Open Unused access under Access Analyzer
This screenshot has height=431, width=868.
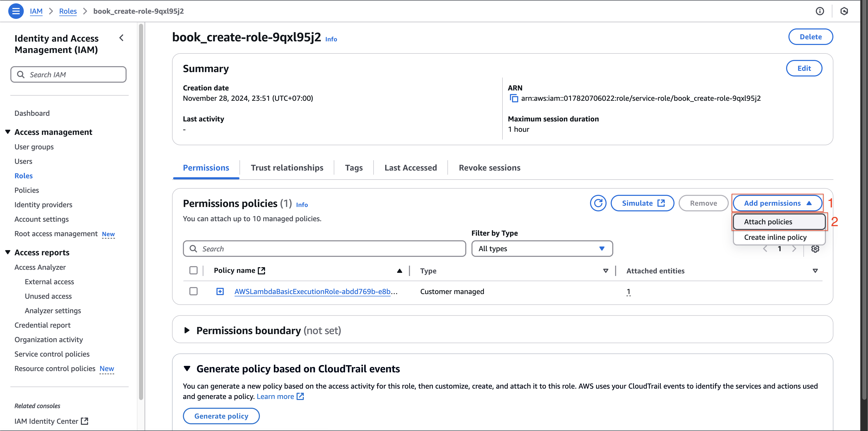coord(48,296)
